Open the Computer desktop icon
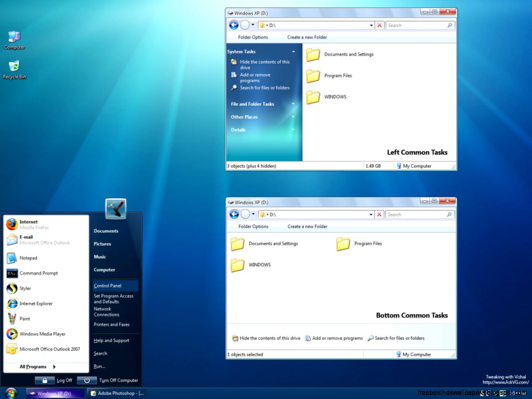The image size is (532, 399). click(15, 40)
